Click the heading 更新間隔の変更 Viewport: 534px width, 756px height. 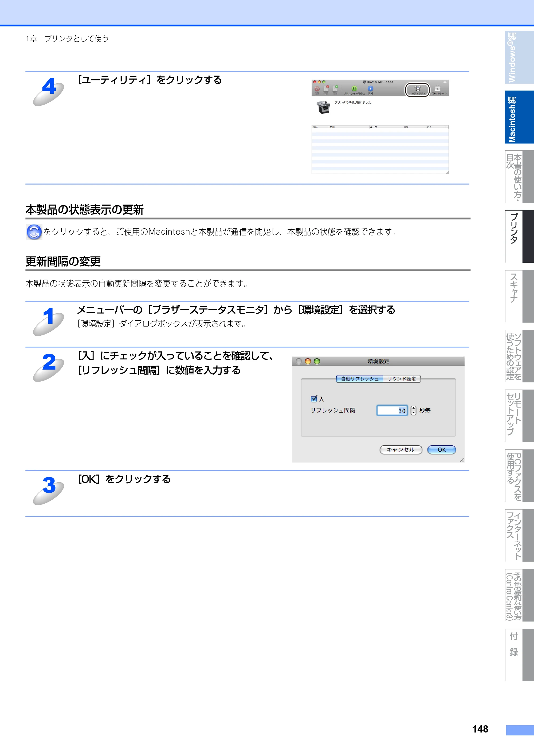(63, 261)
